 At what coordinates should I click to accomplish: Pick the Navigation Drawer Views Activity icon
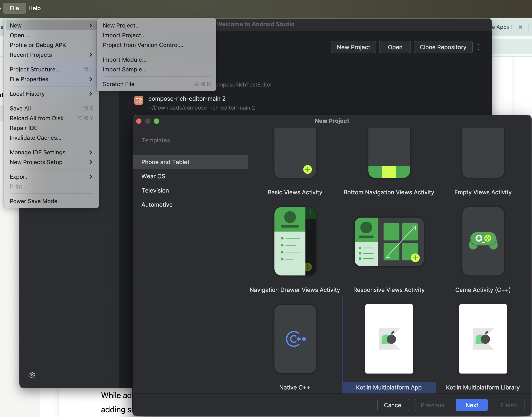(295, 241)
